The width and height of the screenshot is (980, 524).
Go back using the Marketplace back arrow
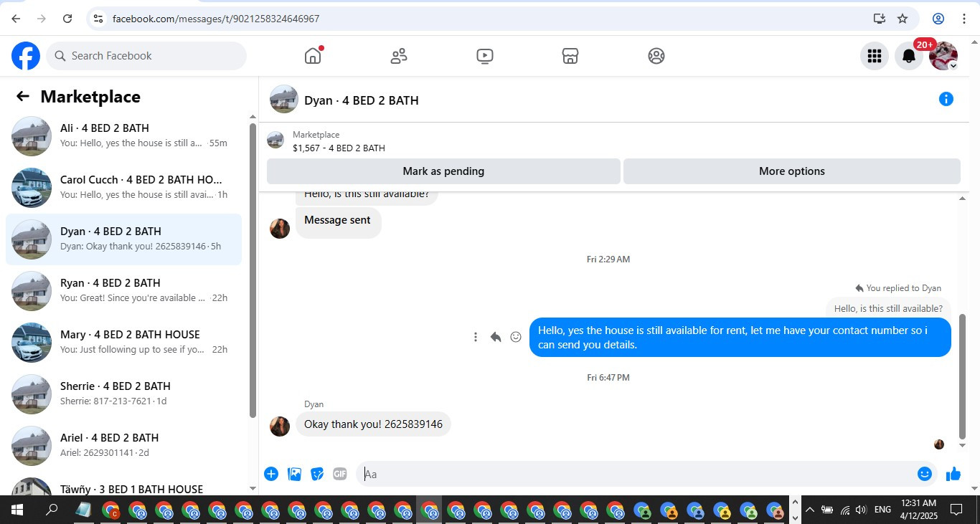pyautogui.click(x=23, y=96)
